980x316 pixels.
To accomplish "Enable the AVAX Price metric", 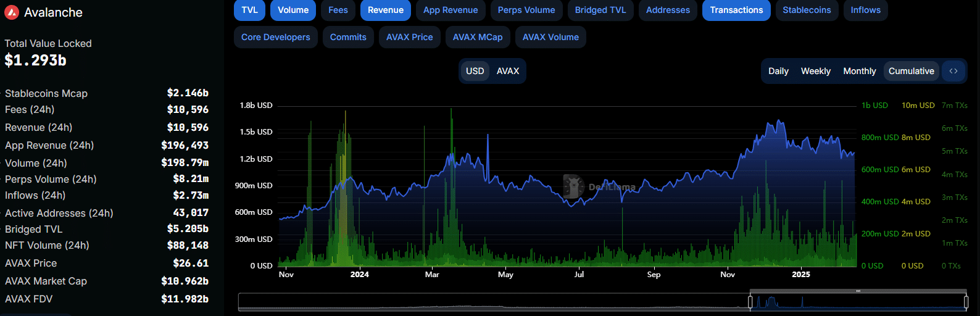I will pyautogui.click(x=410, y=37).
